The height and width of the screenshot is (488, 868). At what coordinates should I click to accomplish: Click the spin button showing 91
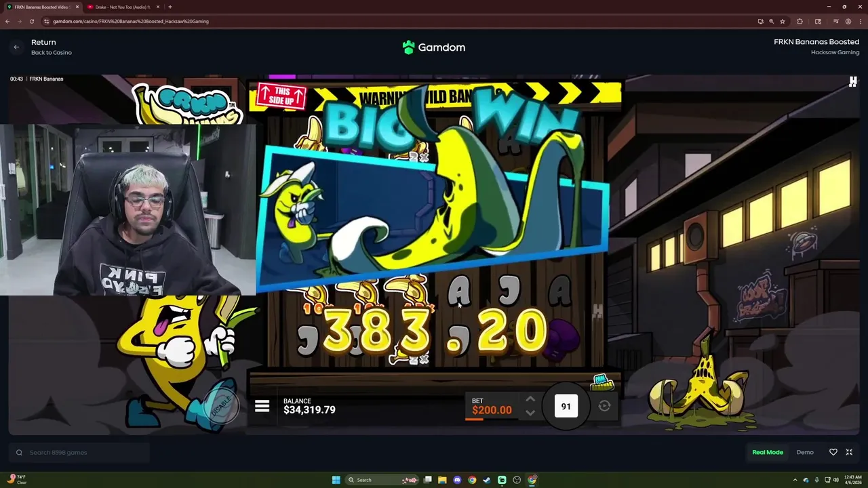pos(566,407)
